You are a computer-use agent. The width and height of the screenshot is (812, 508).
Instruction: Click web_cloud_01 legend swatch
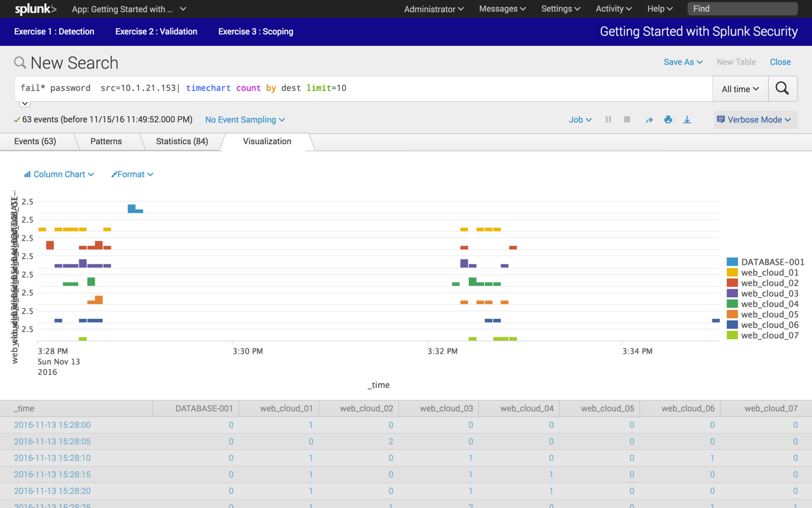pos(732,272)
